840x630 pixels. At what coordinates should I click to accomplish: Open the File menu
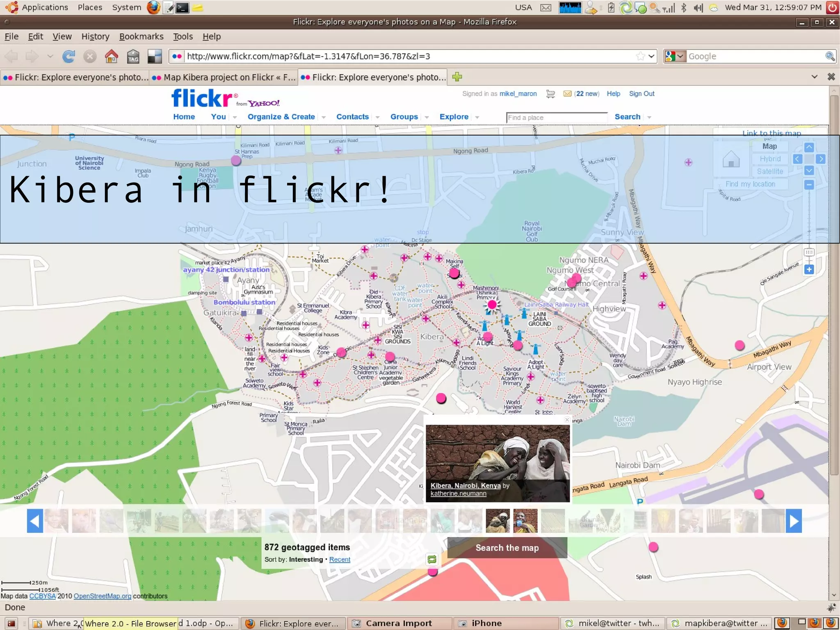(11, 37)
